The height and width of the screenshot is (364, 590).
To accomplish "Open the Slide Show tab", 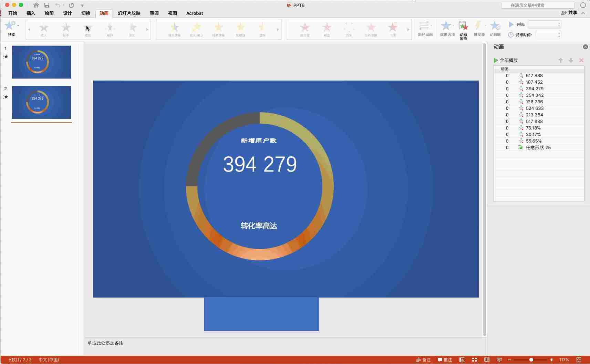I will point(129,13).
